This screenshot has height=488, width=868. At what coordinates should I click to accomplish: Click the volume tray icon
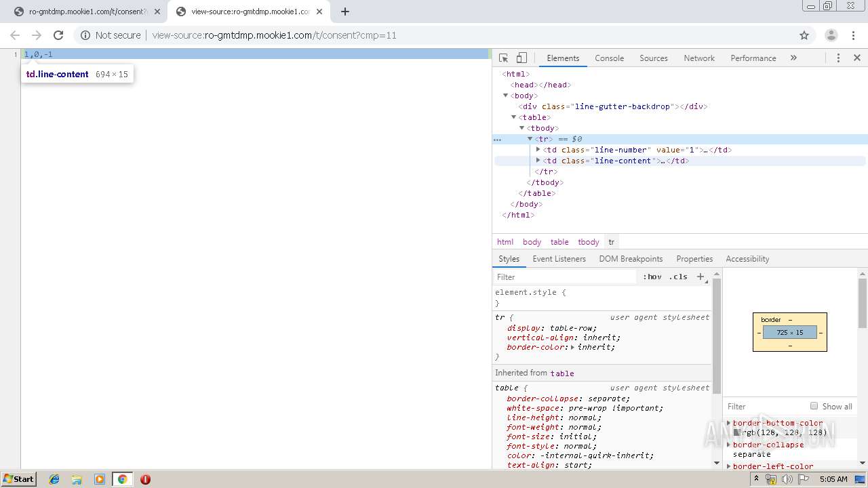click(787, 479)
